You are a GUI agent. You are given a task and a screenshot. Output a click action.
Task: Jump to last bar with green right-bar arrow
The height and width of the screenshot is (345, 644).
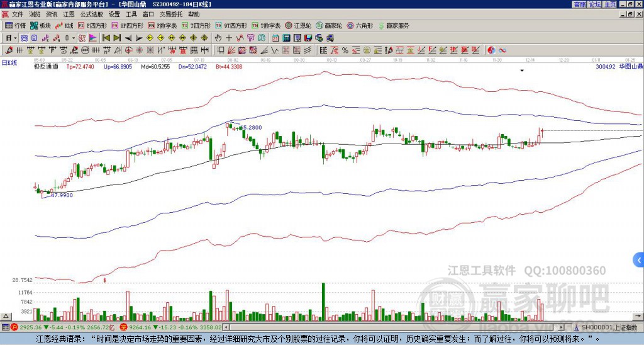click(x=117, y=38)
